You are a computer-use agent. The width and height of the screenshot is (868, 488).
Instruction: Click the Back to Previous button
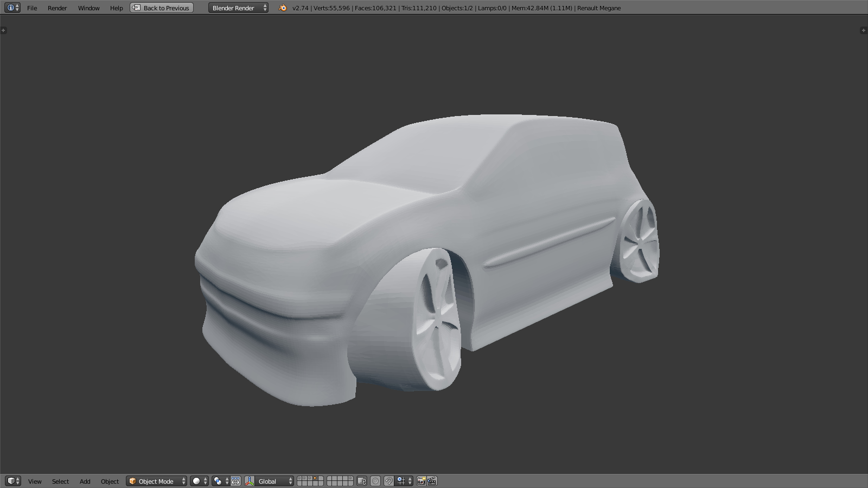(x=162, y=8)
